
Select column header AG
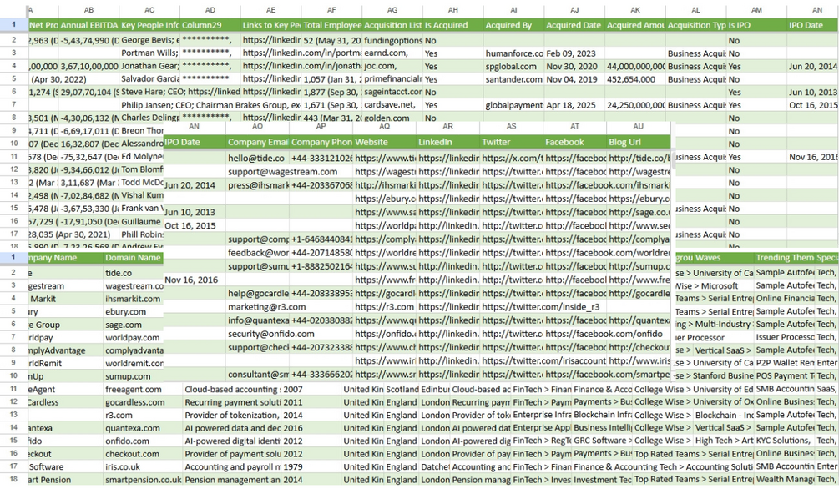click(x=392, y=10)
